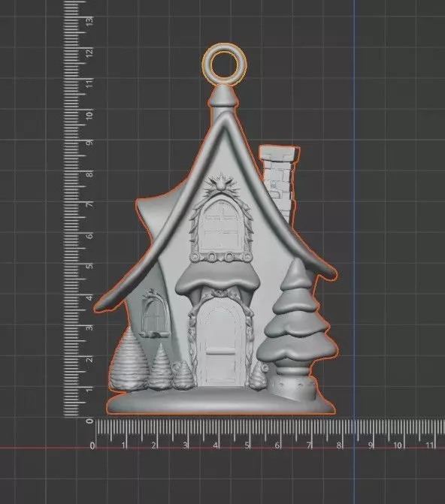Select the snowy awning above the front door
Viewport: 445px width, 504px height.
pyautogui.click(x=218, y=279)
